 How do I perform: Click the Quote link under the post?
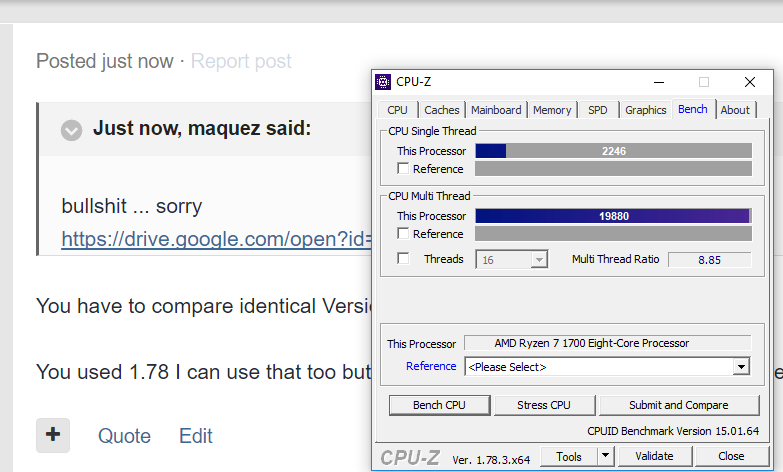coord(124,436)
